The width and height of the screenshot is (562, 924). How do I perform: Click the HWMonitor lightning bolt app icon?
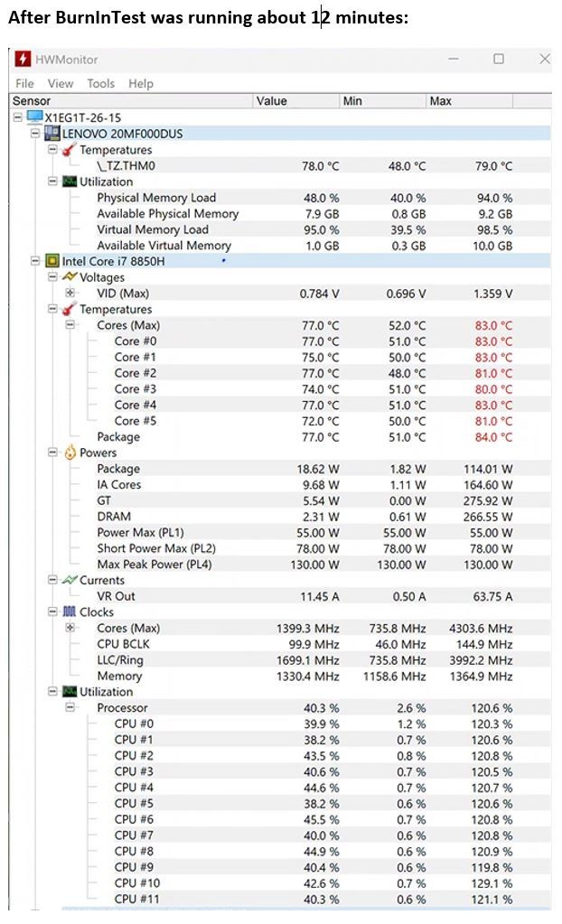[23, 59]
